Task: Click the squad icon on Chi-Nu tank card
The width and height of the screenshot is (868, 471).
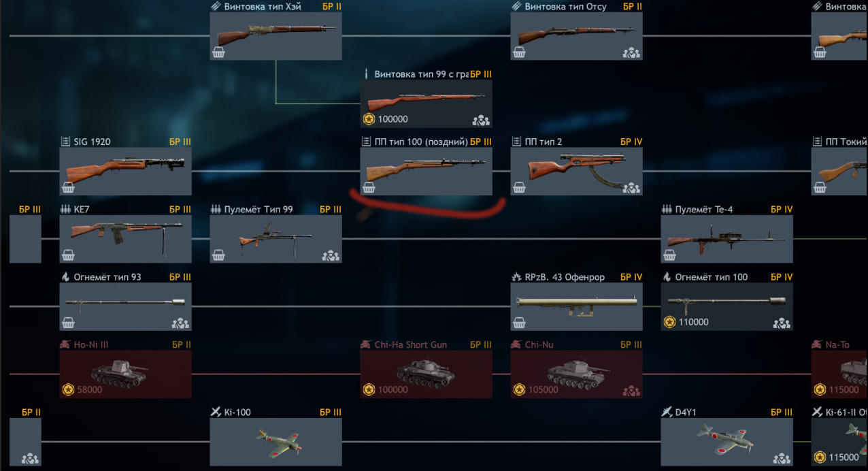Action: pos(631,391)
